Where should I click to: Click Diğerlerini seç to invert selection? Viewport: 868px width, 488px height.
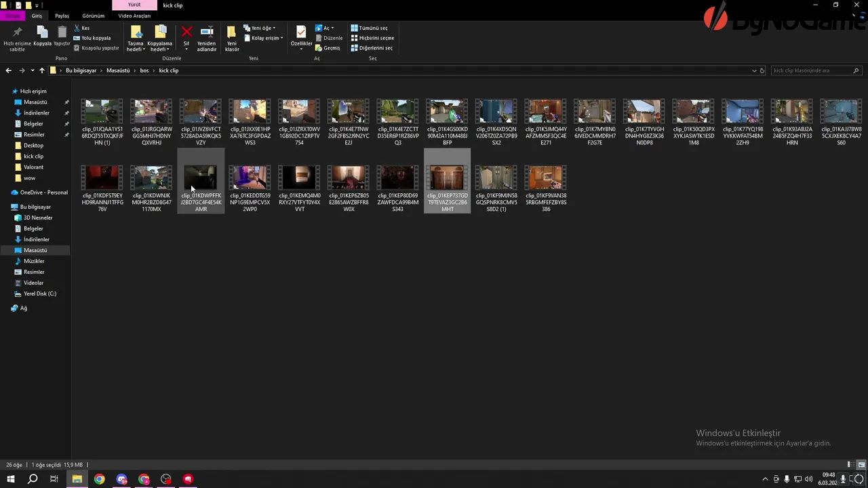[x=372, y=48]
